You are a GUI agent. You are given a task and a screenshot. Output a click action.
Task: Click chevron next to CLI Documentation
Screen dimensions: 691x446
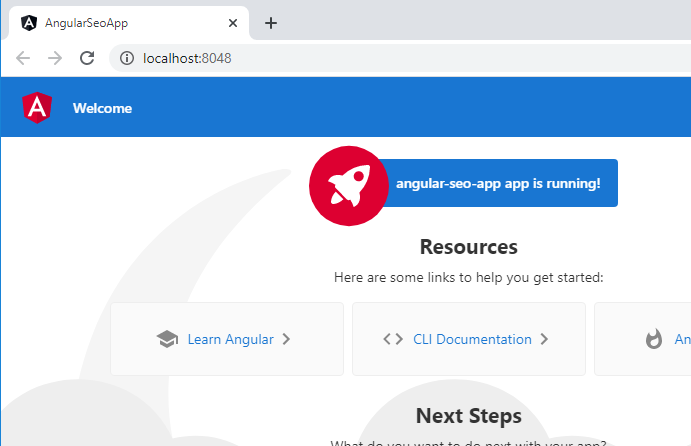[x=544, y=339]
